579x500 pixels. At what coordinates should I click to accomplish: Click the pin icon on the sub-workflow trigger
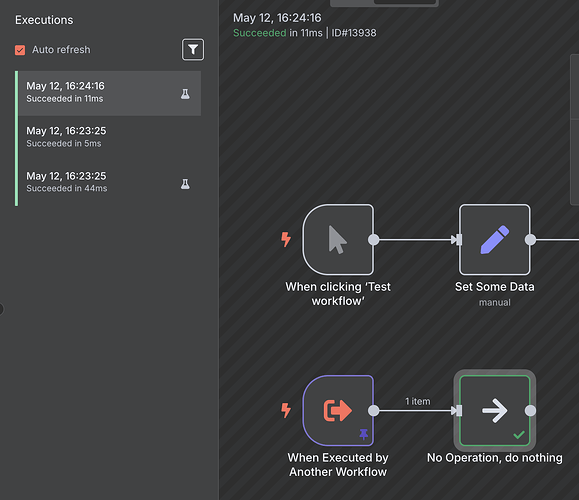(x=363, y=434)
